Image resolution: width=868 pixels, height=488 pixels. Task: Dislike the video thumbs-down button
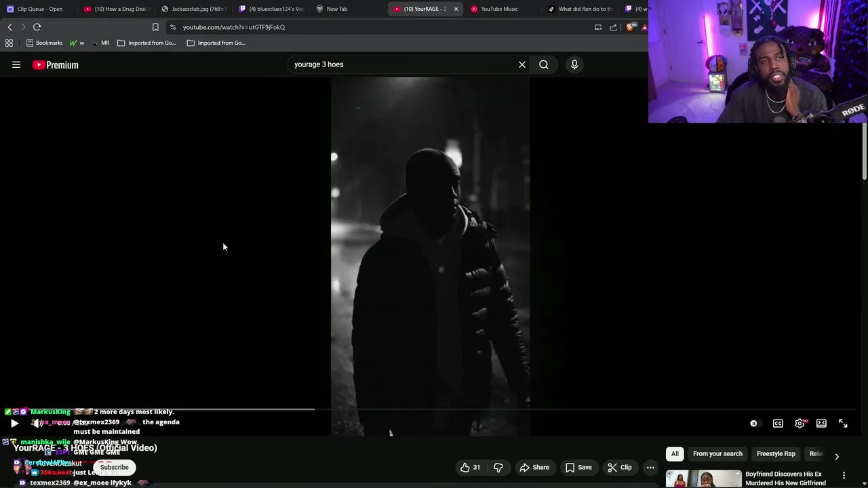pyautogui.click(x=498, y=467)
